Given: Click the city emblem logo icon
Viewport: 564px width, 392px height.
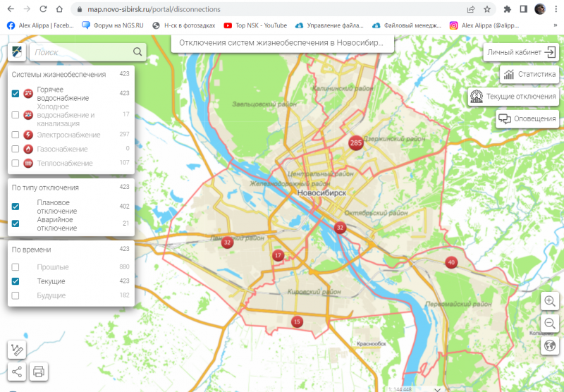Looking at the screenshot, I should [x=17, y=52].
